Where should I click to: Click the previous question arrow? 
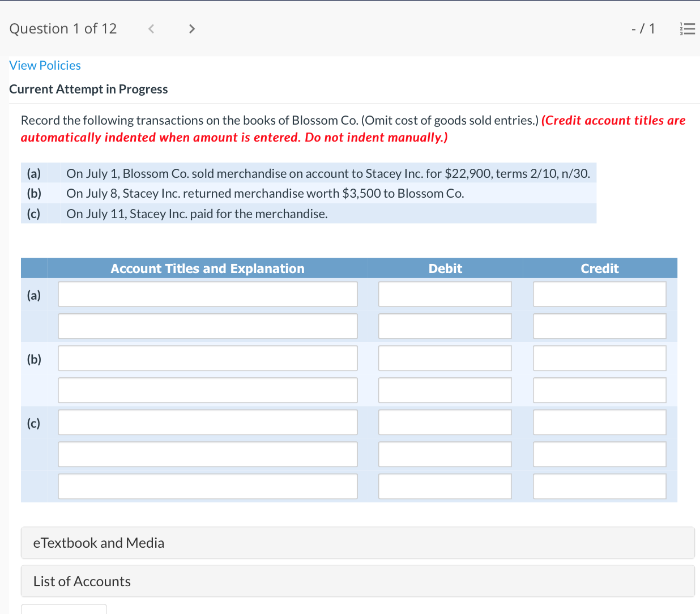(x=151, y=28)
